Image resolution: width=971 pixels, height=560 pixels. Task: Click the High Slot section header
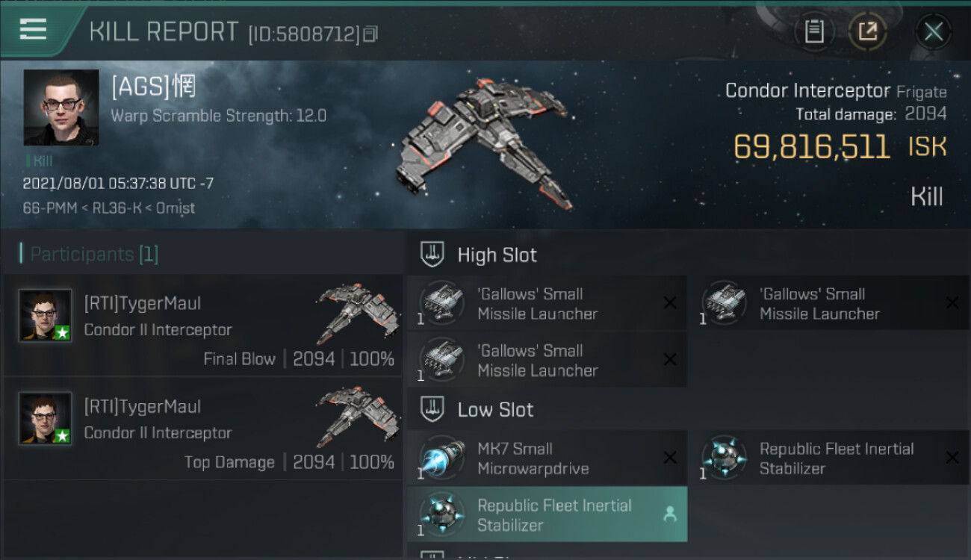pos(497,255)
